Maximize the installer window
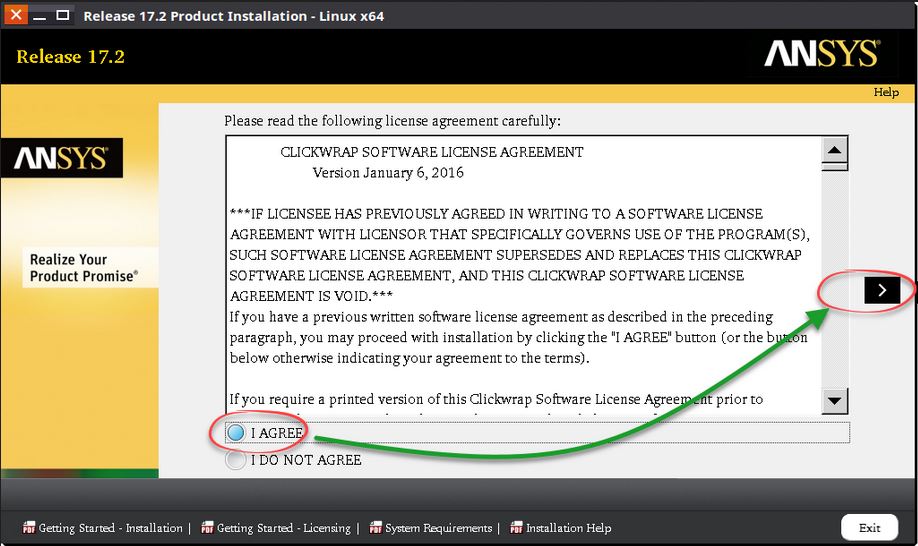 click(63, 15)
